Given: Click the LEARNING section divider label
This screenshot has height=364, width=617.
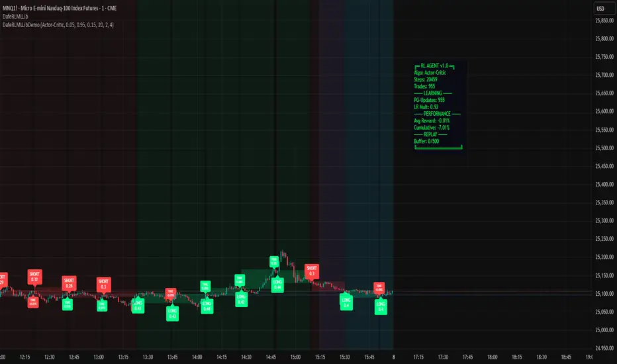Looking at the screenshot, I should (433, 93).
